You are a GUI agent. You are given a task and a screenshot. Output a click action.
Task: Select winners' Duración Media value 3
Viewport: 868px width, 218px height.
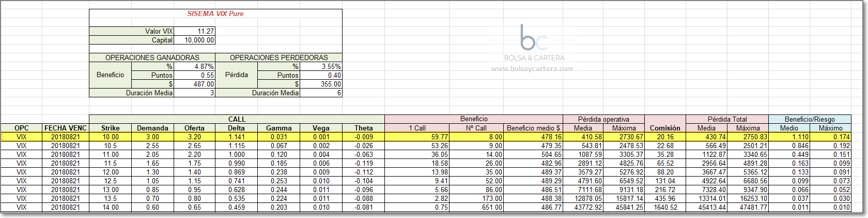[195, 93]
